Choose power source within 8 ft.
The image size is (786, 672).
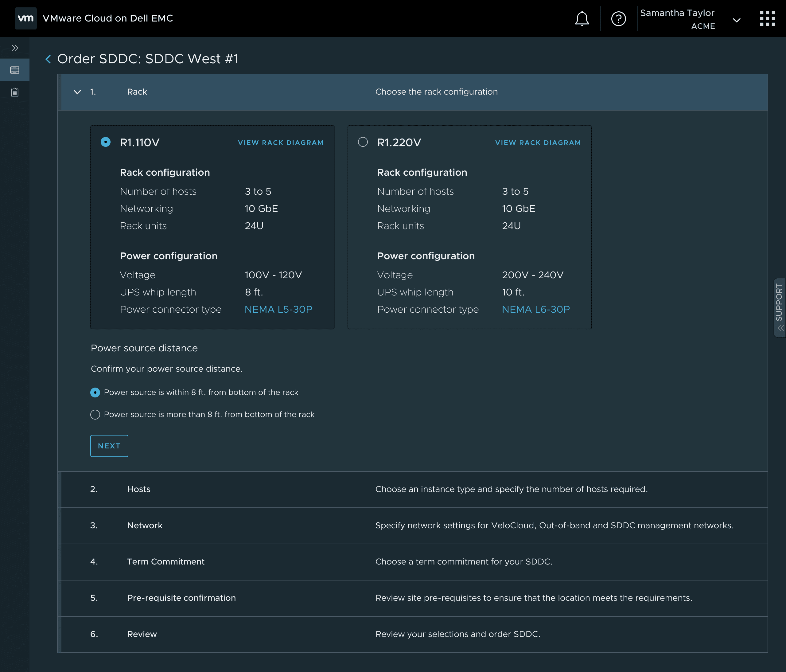(x=95, y=392)
